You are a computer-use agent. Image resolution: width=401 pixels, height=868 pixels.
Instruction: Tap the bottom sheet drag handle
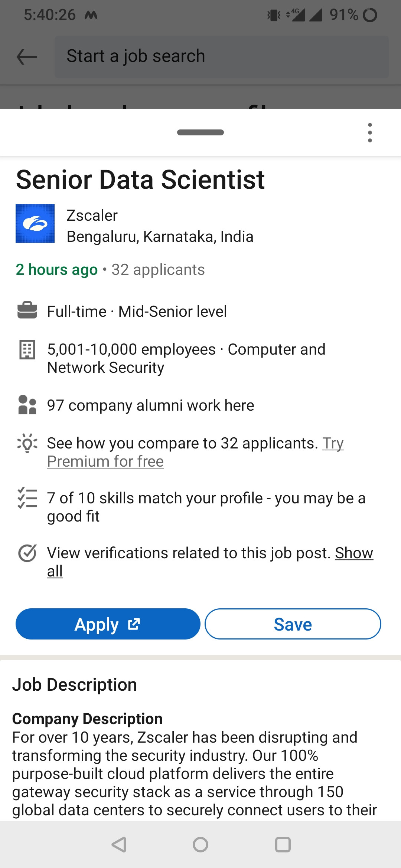click(200, 132)
